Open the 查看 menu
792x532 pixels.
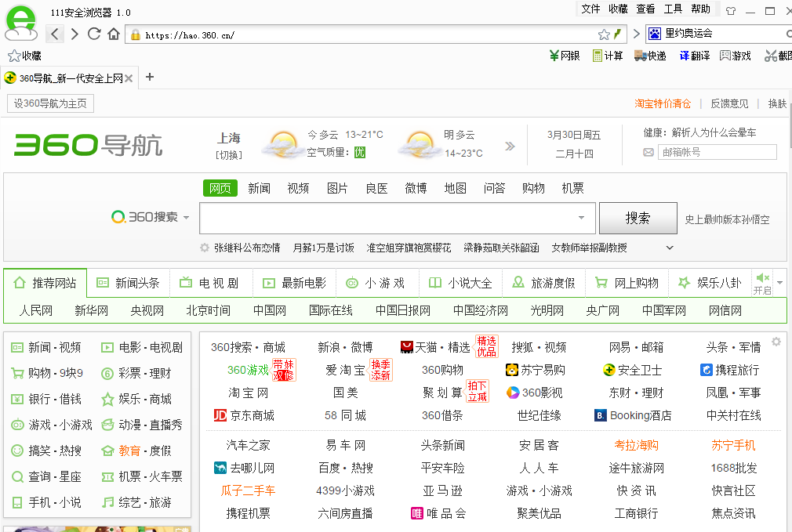click(x=645, y=9)
